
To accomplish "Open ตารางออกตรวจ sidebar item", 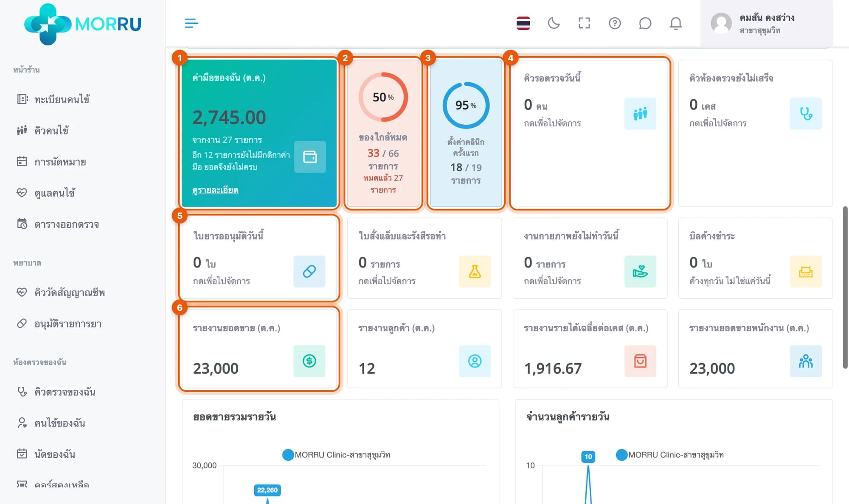I will 58,224.
